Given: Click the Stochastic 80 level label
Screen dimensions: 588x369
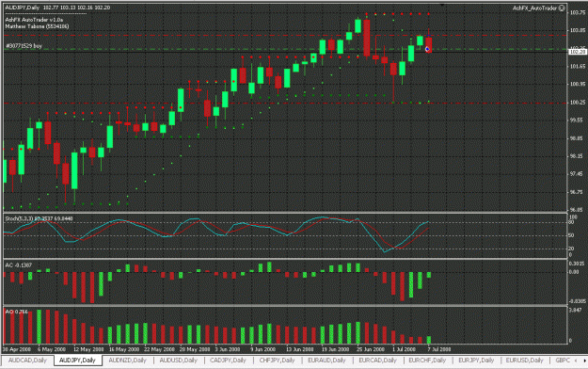Looking at the screenshot, I should click(572, 222).
